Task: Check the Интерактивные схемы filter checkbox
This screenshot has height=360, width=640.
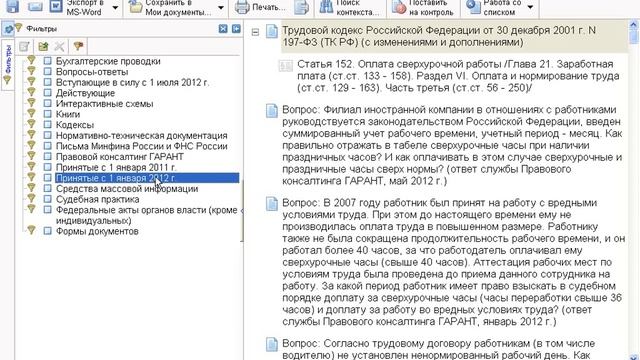Action: tap(48, 104)
